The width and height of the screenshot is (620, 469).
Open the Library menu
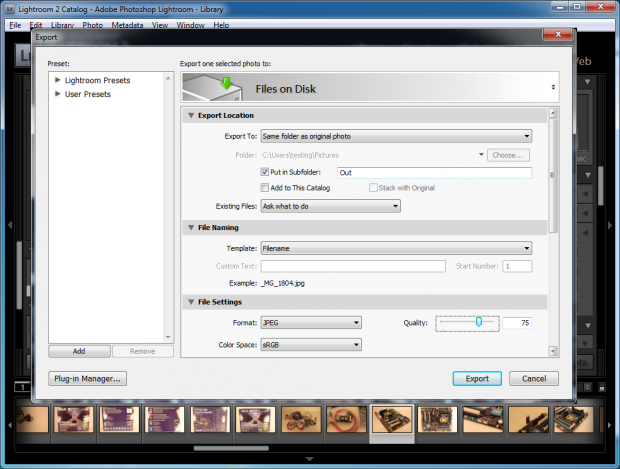[x=62, y=25]
